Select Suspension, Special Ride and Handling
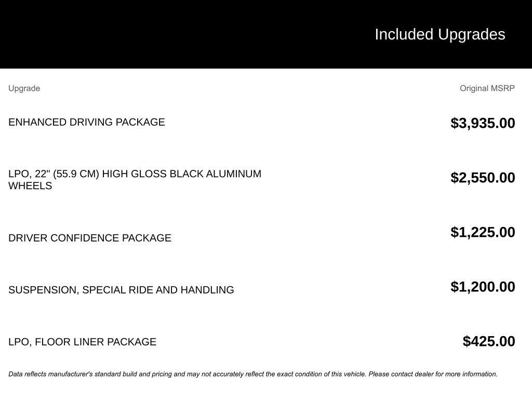 pos(121,290)
